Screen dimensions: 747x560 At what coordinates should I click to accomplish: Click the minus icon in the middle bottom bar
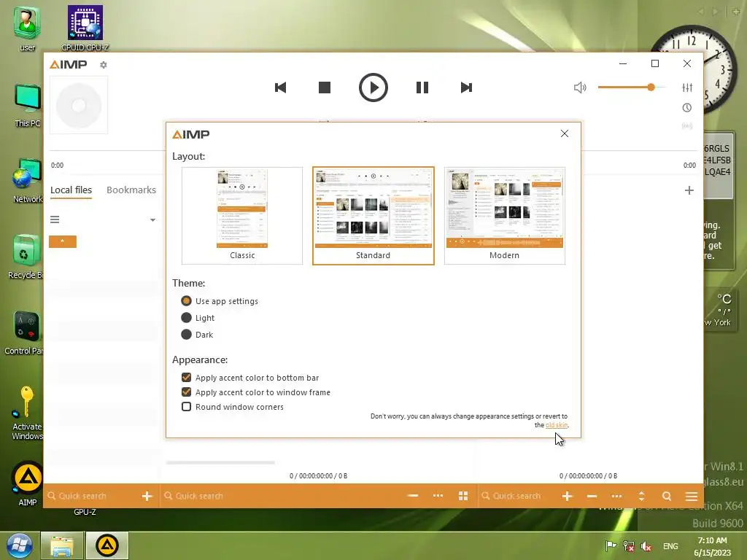coord(413,496)
